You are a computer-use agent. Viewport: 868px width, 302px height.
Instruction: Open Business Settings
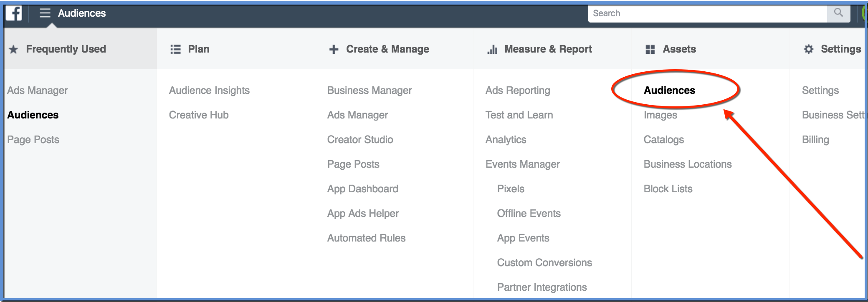coord(833,115)
